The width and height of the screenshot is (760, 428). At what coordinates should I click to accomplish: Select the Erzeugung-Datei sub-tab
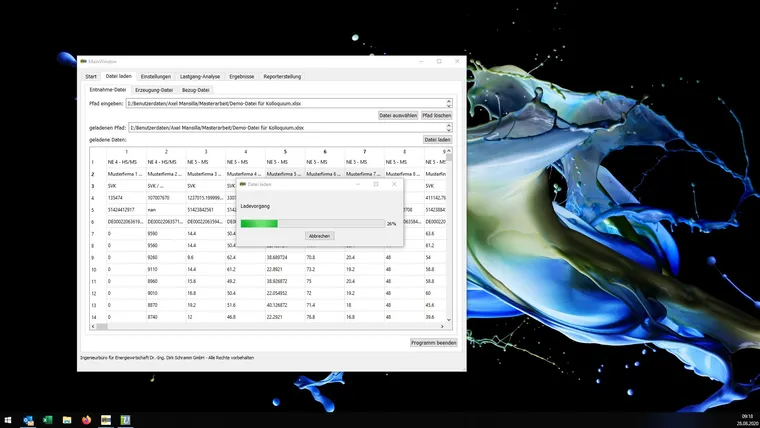154,90
